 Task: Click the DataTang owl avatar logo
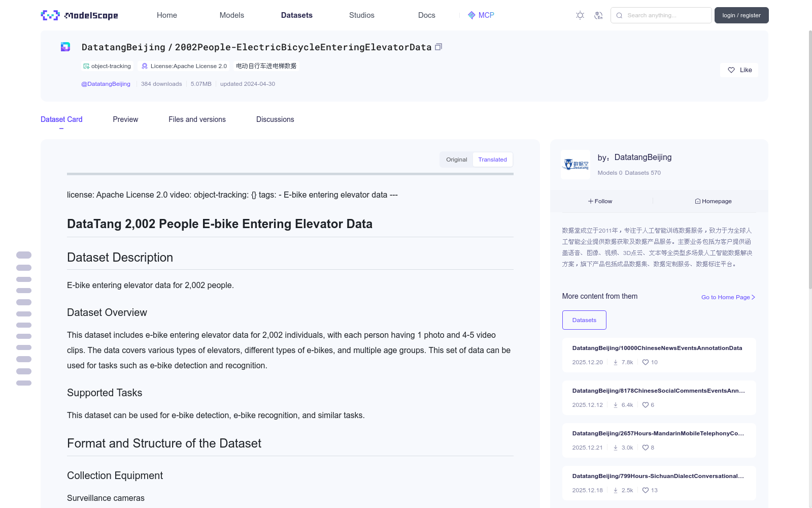(576, 164)
